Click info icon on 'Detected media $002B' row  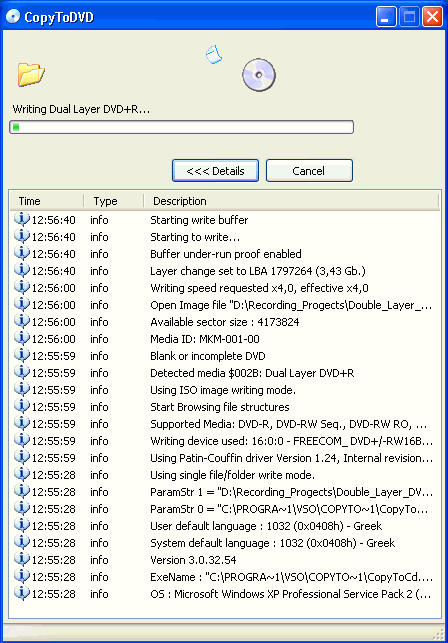coord(22,373)
